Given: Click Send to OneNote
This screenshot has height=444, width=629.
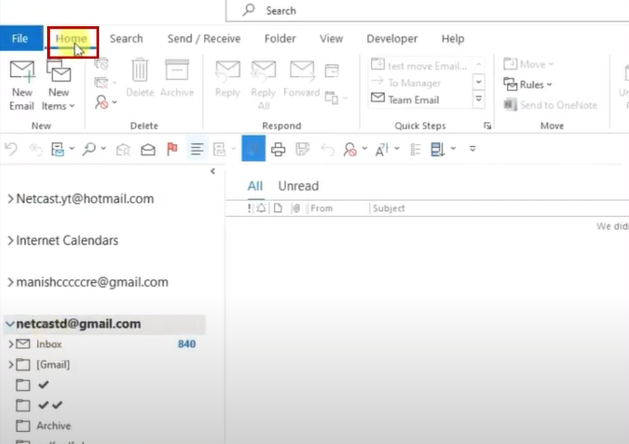Looking at the screenshot, I should [550, 105].
